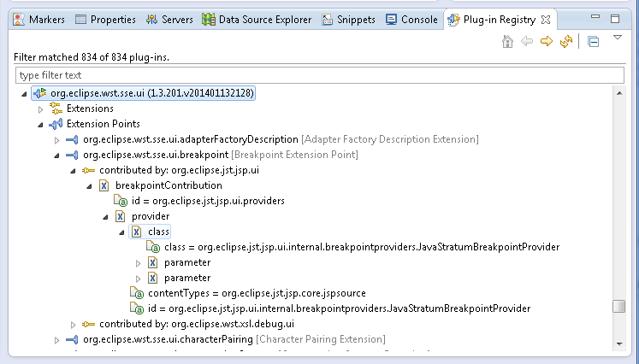Viewport: 639px width, 364px height.
Task: Click the Markers tab icon
Action: coord(18,19)
